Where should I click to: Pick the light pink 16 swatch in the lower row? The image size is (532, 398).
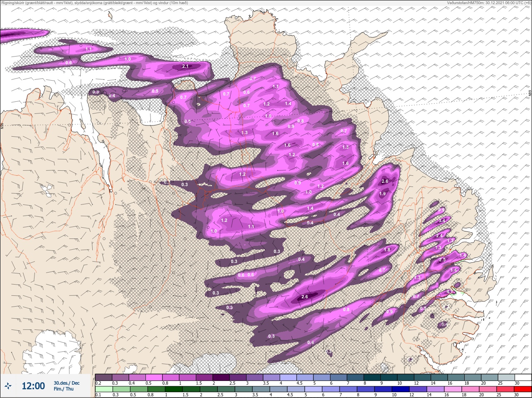pyautogui.click(x=453, y=389)
